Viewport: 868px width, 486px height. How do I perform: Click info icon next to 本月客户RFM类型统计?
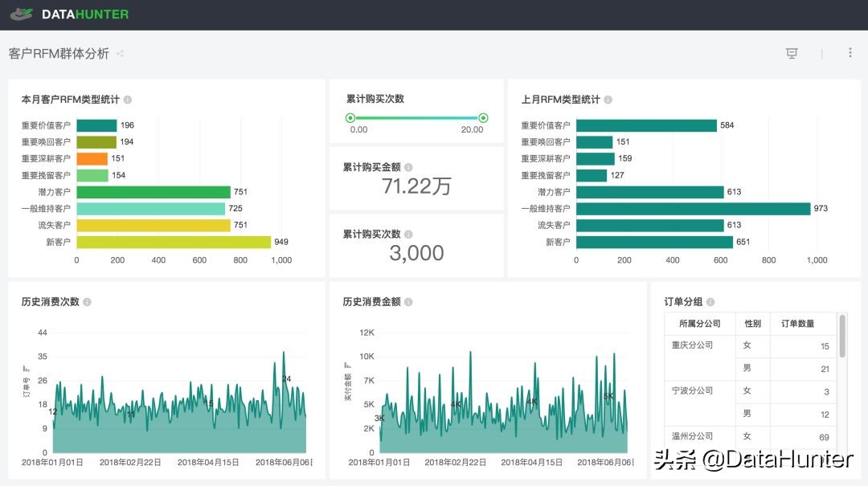point(128,100)
